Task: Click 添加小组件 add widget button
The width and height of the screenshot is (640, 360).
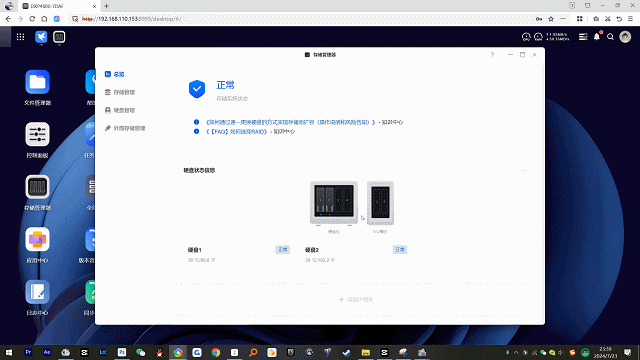Action: pos(356,299)
